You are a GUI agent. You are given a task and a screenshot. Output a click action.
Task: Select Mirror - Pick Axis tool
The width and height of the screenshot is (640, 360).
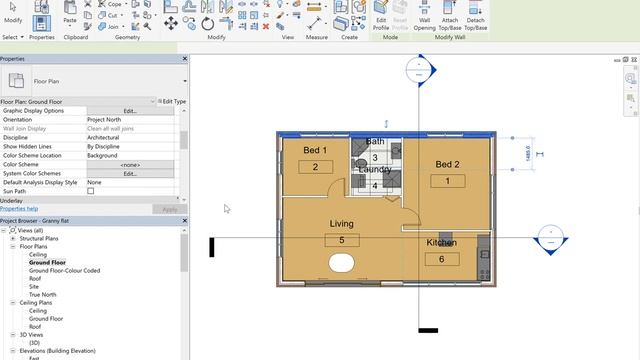click(207, 6)
